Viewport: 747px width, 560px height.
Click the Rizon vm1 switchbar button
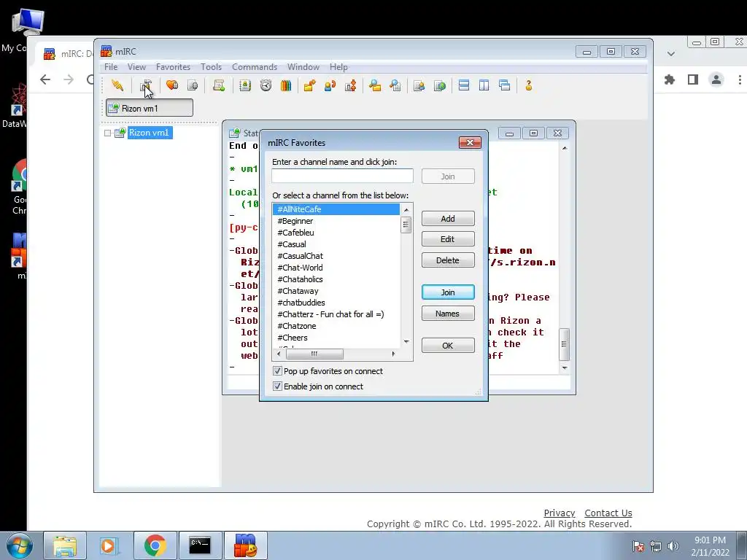coord(149,108)
